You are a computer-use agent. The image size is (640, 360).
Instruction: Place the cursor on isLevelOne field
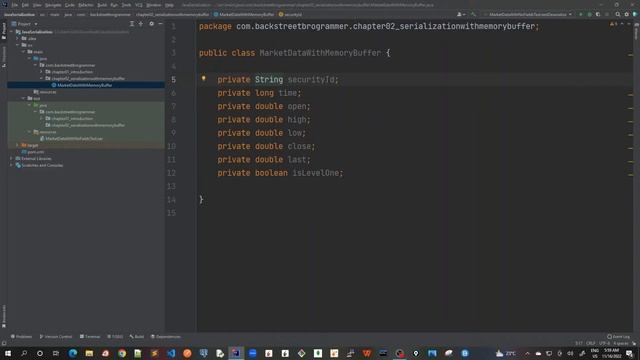(x=316, y=173)
